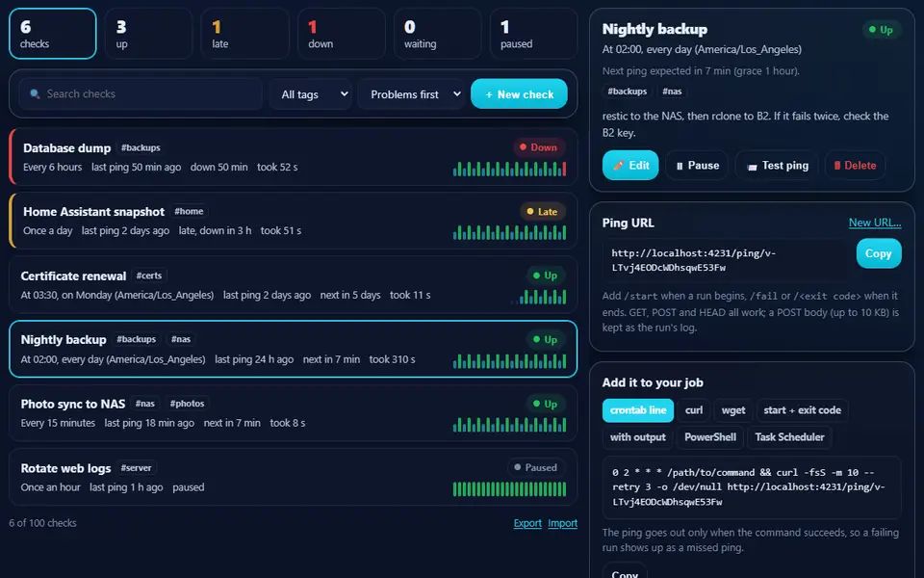Click the #home tag
Screen dimensions: 924x578
click(189, 211)
